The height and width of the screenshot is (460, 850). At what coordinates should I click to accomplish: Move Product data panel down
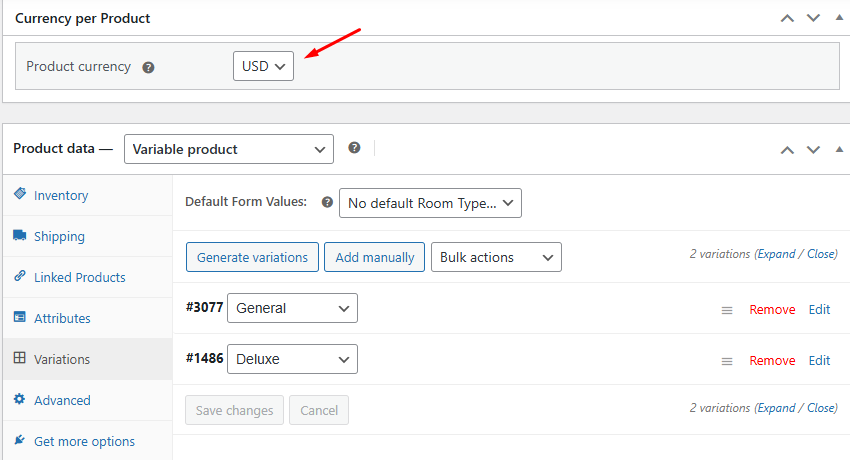813,149
